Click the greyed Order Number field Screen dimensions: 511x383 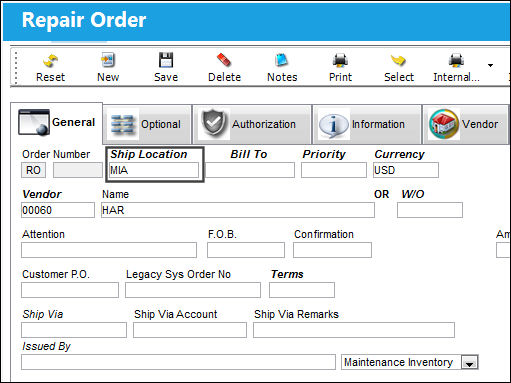(78, 170)
